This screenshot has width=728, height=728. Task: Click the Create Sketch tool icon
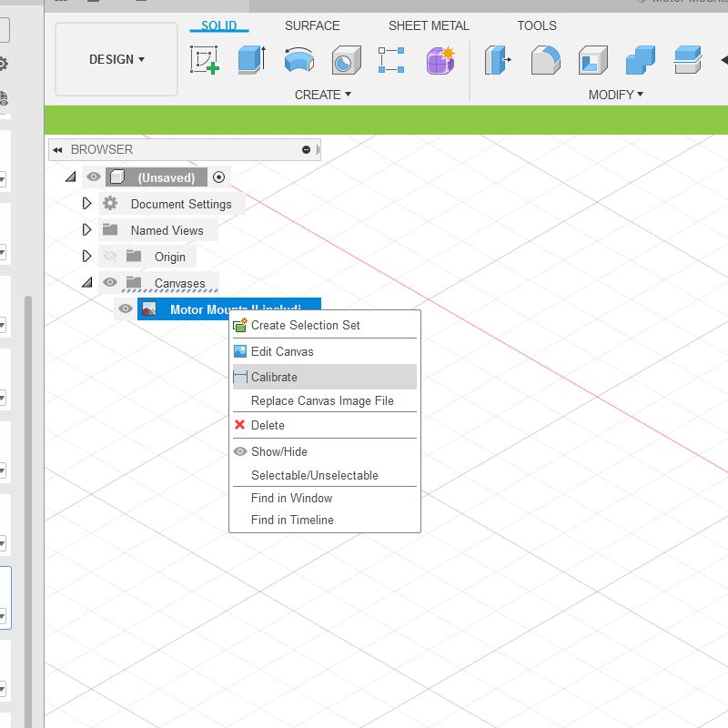(205, 60)
